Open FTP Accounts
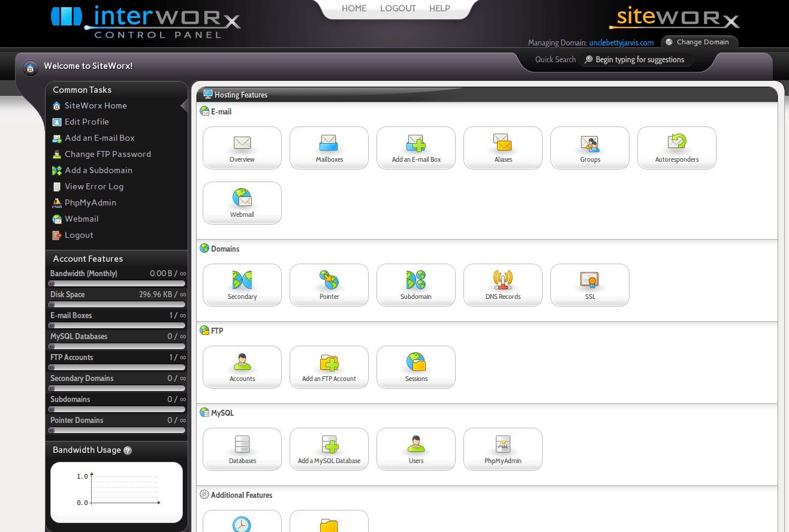Viewport: 789px width, 532px height. 242,367
